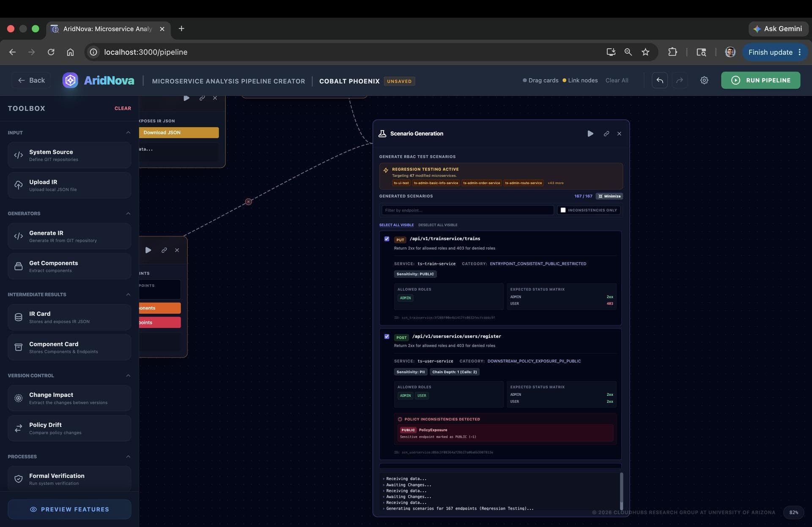Collapse the Version Control section
Screen dimensions: 812x527
[x=128, y=376]
